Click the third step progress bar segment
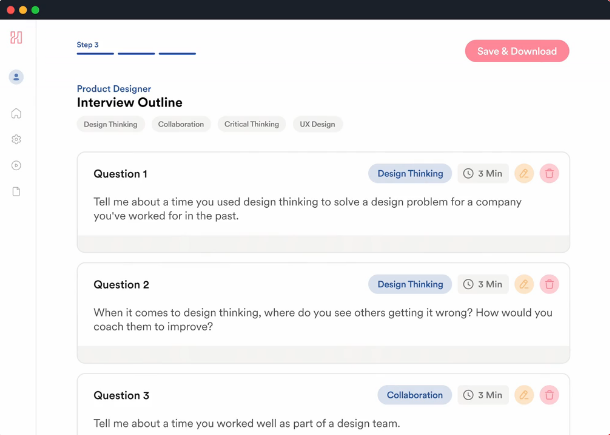 pos(177,53)
